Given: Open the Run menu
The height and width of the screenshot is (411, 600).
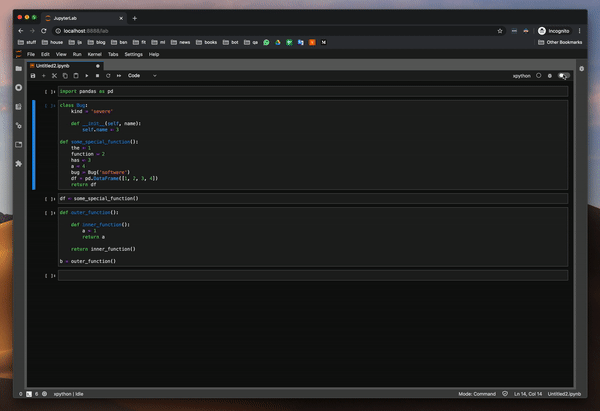Looking at the screenshot, I should (77, 54).
